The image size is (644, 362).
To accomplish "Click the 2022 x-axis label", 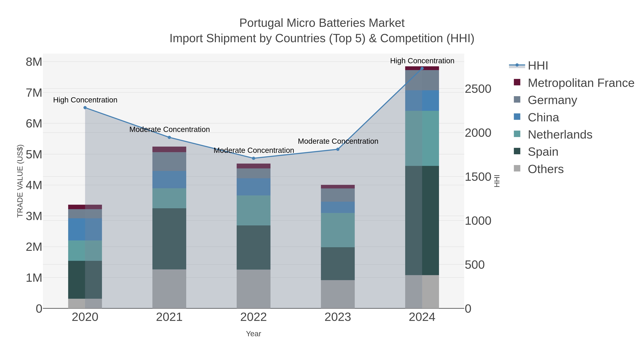I will (253, 317).
